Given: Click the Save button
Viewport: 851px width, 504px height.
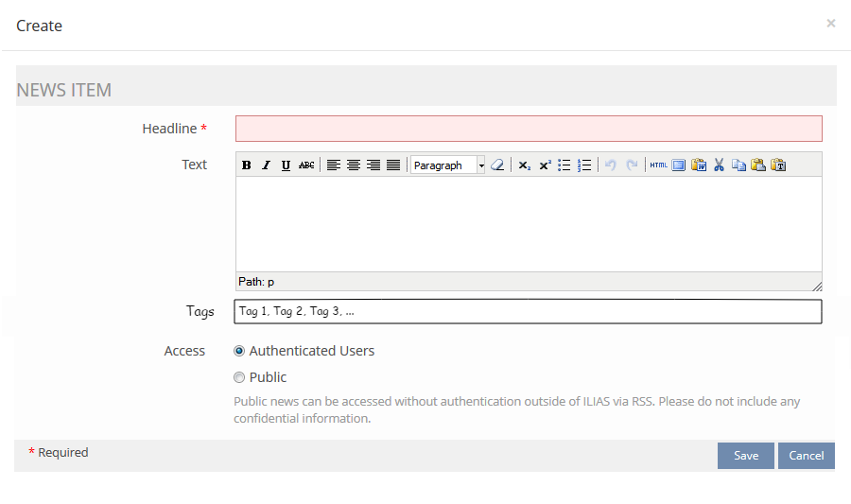Looking at the screenshot, I should [745, 456].
